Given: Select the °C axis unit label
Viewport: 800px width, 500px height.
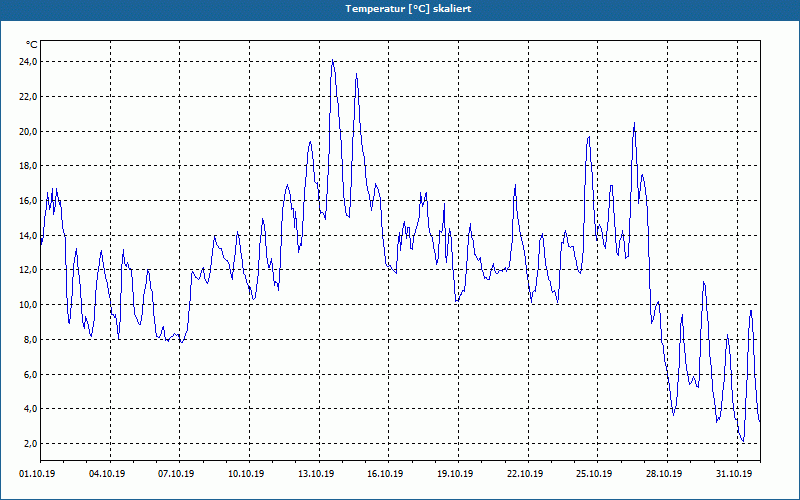Looking at the screenshot, I should pyautogui.click(x=31, y=45).
